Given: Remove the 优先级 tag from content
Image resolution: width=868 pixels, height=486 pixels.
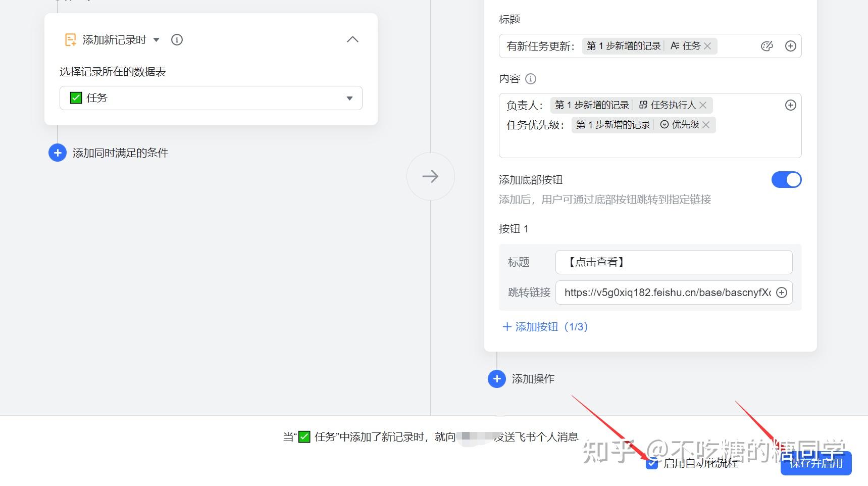Looking at the screenshot, I should click(x=706, y=125).
